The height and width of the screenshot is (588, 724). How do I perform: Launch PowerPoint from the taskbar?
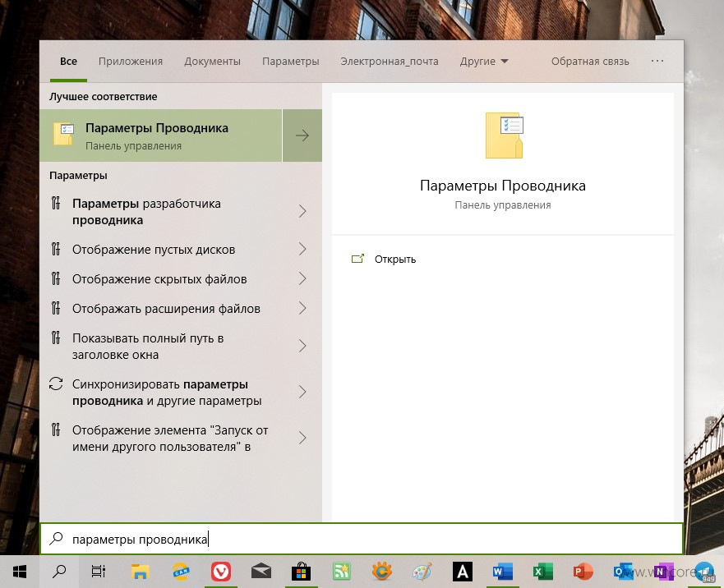tap(583, 572)
